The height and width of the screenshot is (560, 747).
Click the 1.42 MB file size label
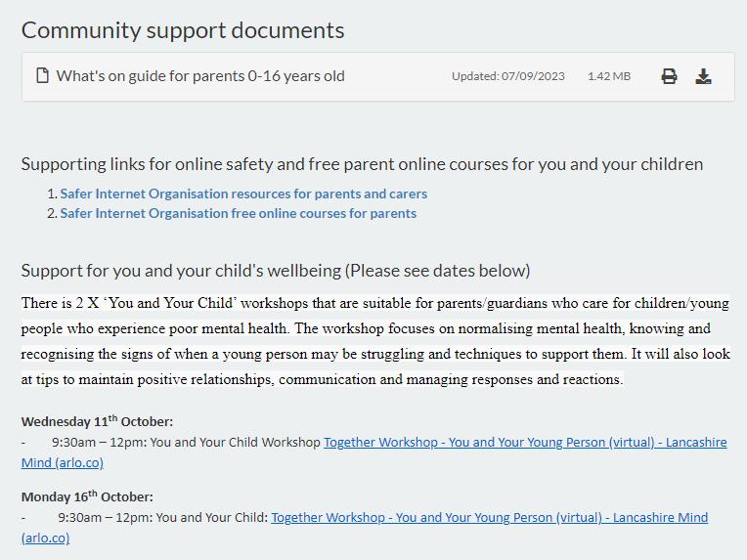pyautogui.click(x=608, y=76)
